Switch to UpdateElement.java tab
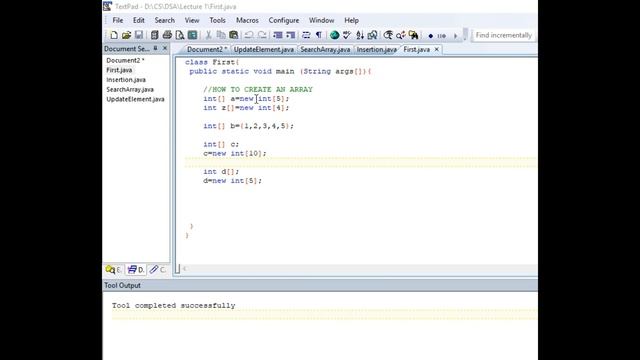 (x=264, y=49)
